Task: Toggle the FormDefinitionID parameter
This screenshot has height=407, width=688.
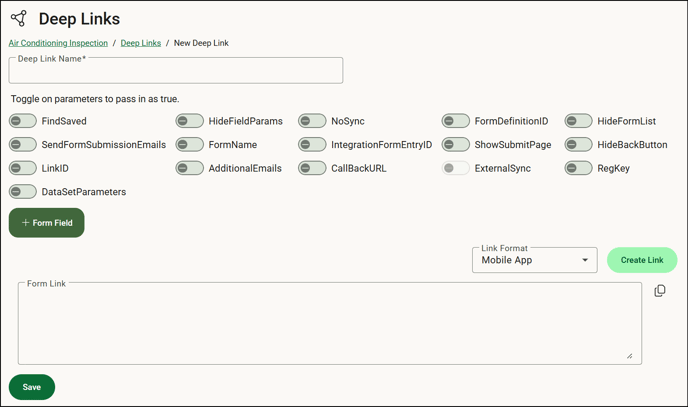Action: [x=455, y=121]
